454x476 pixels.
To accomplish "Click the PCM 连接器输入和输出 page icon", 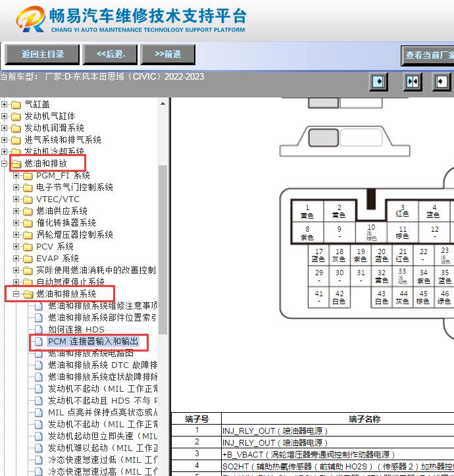I will (x=39, y=342).
